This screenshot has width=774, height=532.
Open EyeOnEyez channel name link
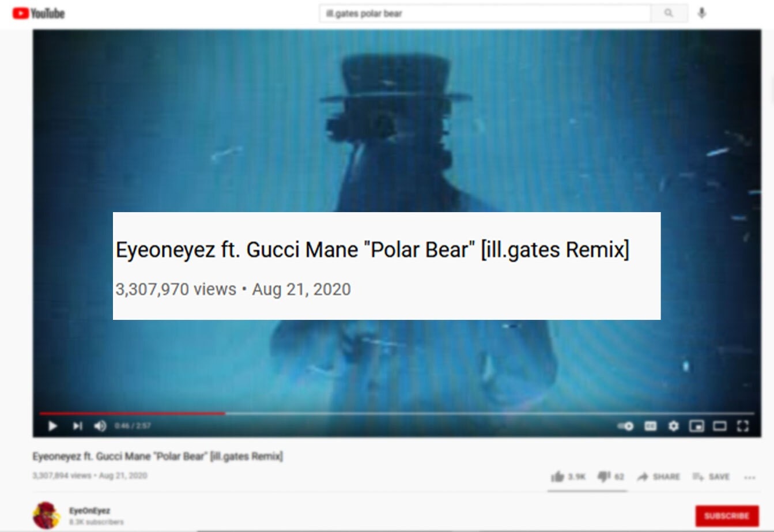pos(89,511)
